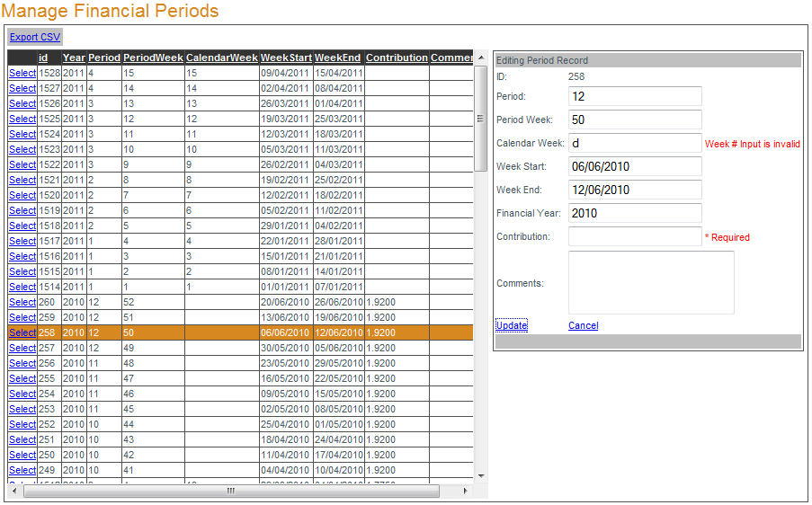Sort the grid by the id column

(x=43, y=58)
